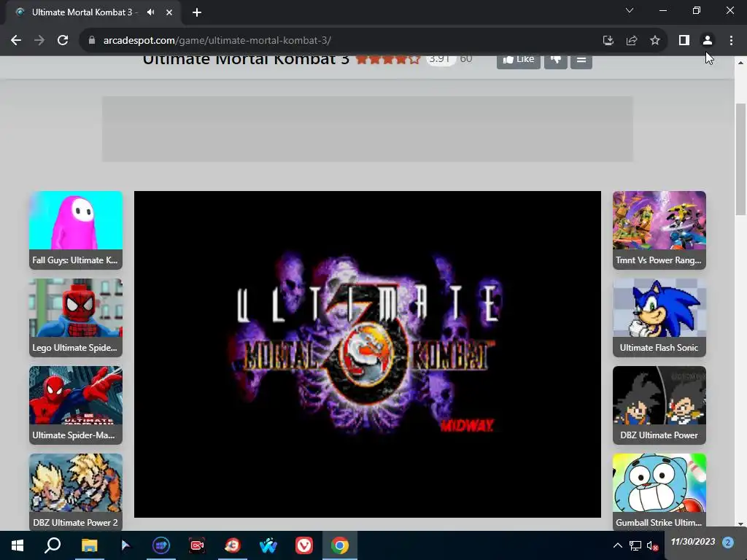The height and width of the screenshot is (560, 747).
Task: Click the forward navigation arrow
Action: click(x=39, y=41)
